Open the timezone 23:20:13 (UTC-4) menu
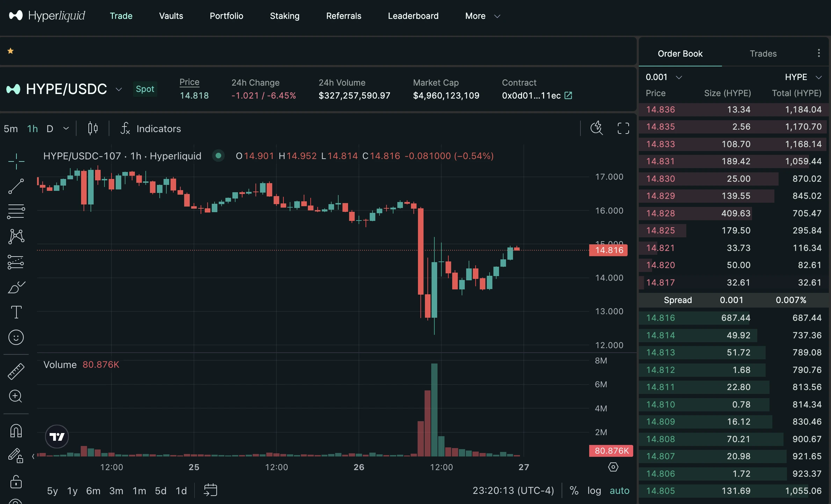The image size is (831, 504). [x=513, y=490]
